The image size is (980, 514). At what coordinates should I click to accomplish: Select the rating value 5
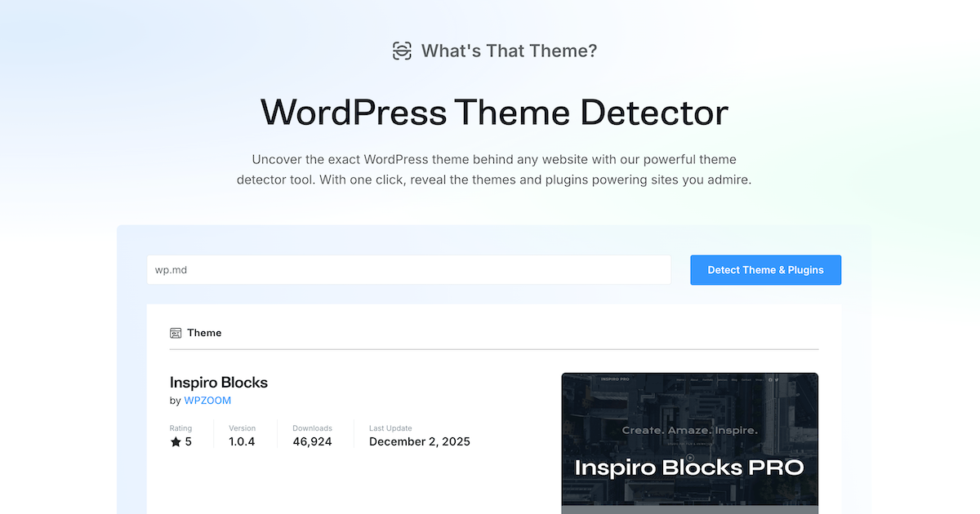189,441
